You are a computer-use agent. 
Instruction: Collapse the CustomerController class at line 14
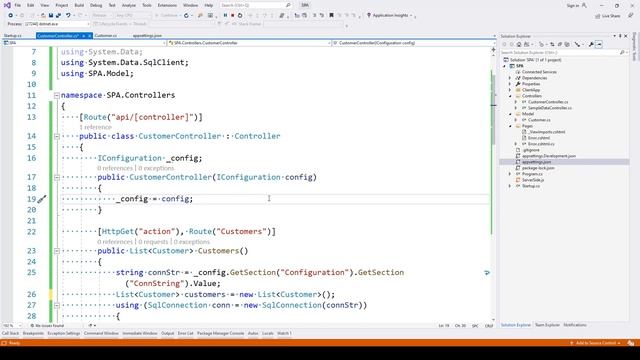tap(57, 136)
